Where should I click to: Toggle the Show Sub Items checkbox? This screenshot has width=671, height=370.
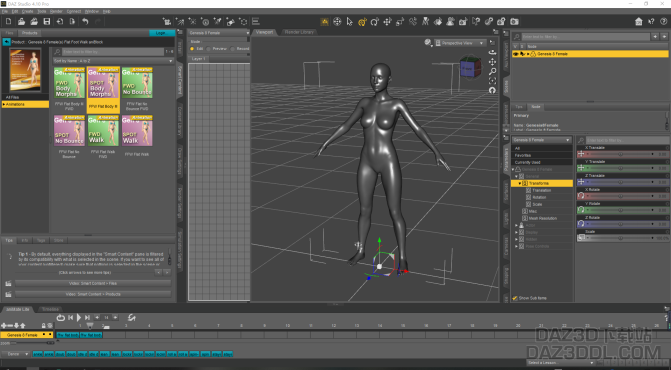515,298
